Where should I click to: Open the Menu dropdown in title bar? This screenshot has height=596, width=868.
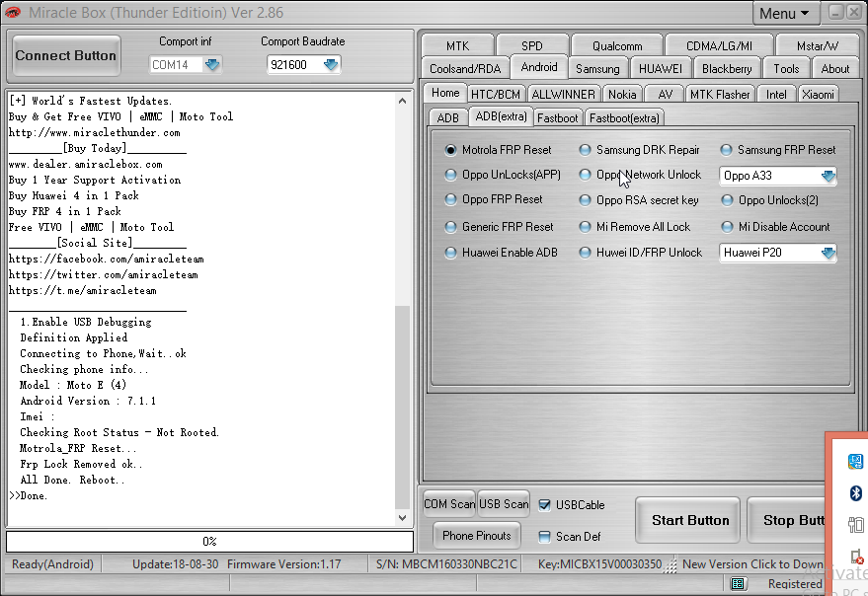click(785, 13)
